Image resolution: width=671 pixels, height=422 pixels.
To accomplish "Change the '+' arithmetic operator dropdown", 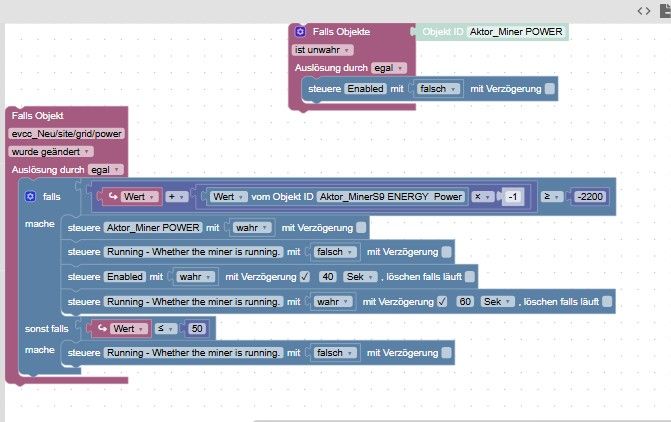I will [176, 196].
